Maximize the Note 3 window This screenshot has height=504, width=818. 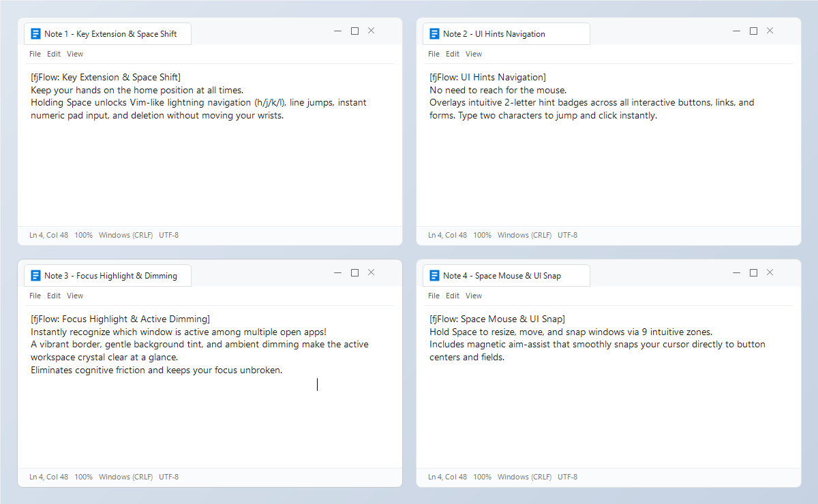pos(354,272)
